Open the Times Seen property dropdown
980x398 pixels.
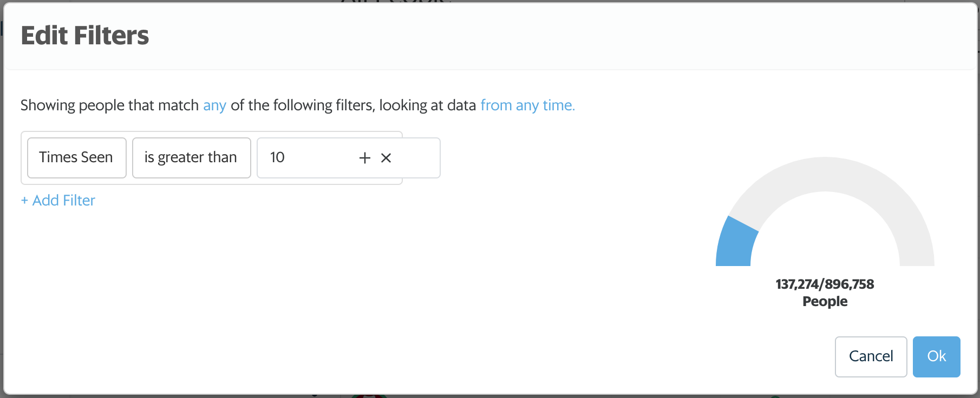[x=77, y=158]
